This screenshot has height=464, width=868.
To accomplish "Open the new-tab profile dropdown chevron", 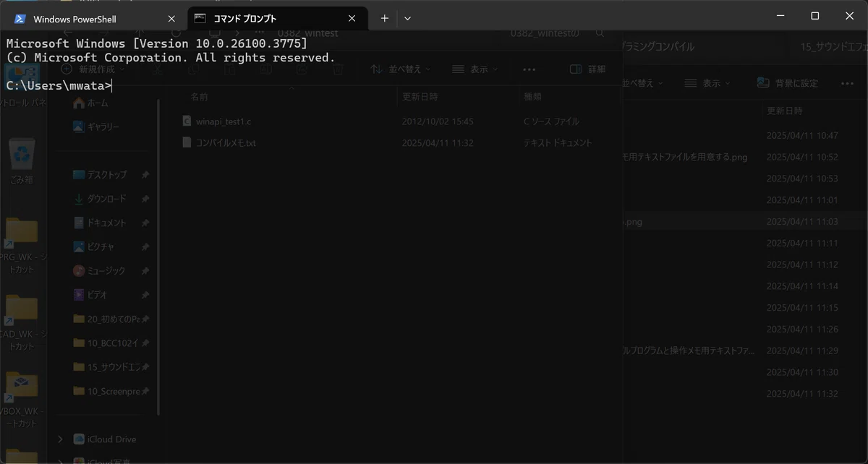I will [407, 19].
